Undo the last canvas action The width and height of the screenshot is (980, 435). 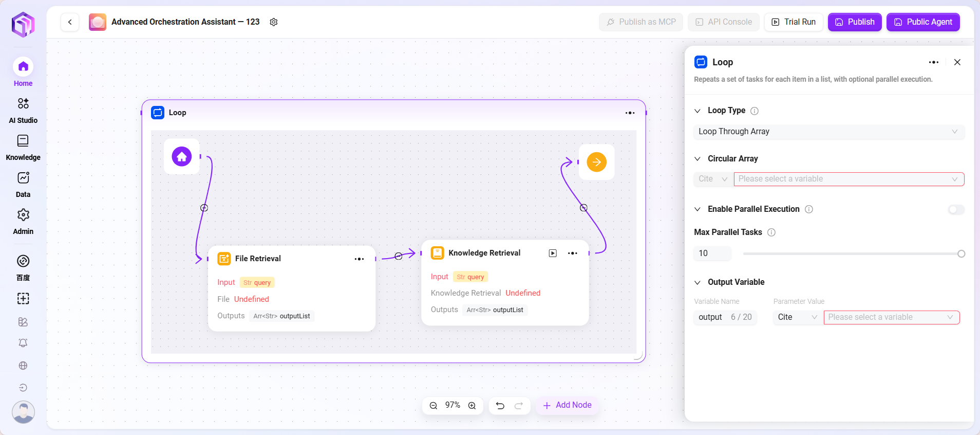pos(500,406)
